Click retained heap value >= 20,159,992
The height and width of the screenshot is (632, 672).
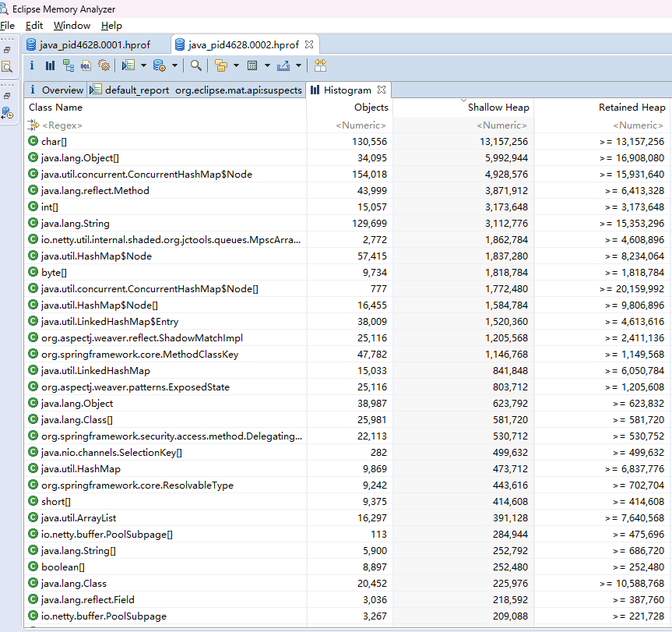pos(632,288)
